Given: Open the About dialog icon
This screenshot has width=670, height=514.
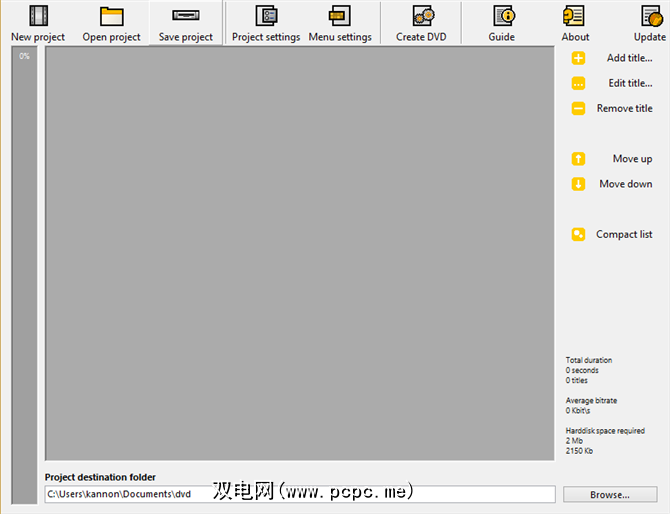Looking at the screenshot, I should click(573, 15).
